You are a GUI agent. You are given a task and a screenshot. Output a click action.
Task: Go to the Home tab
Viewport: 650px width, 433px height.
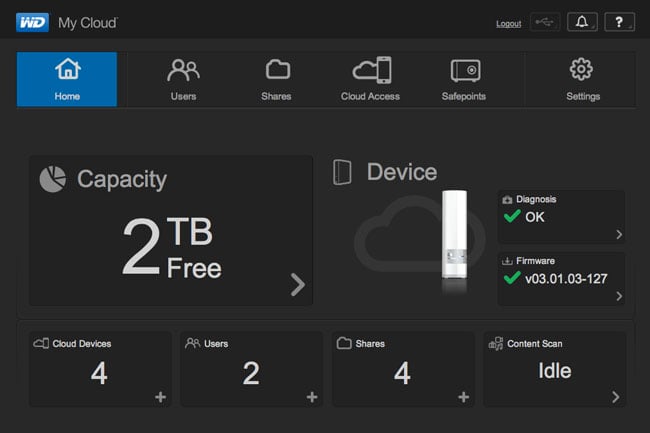coord(67,79)
